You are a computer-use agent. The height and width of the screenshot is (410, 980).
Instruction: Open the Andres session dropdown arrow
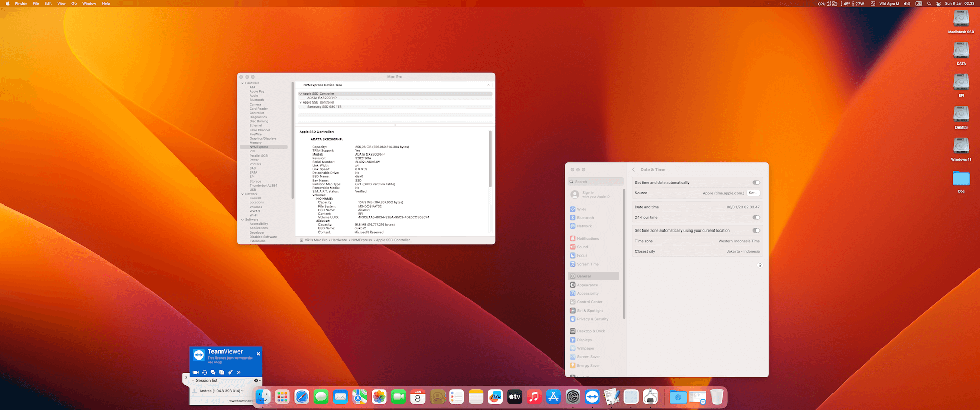pos(242,391)
